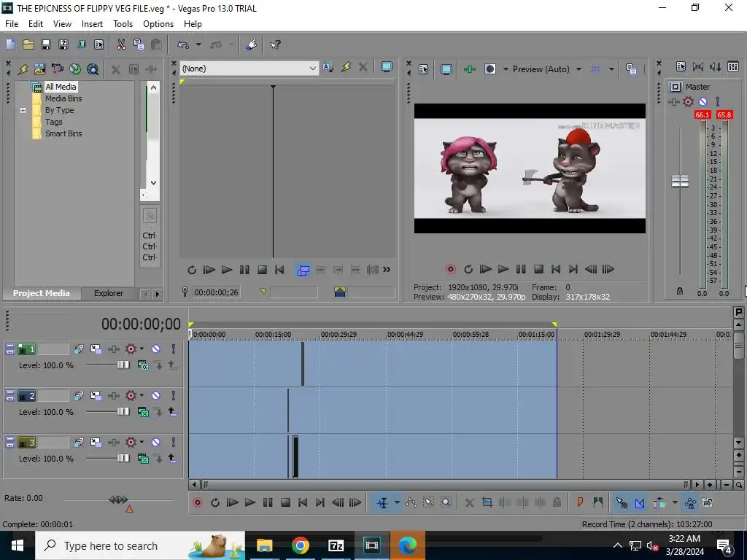Open the Edit menu
The width and height of the screenshot is (747, 560).
[x=35, y=24]
